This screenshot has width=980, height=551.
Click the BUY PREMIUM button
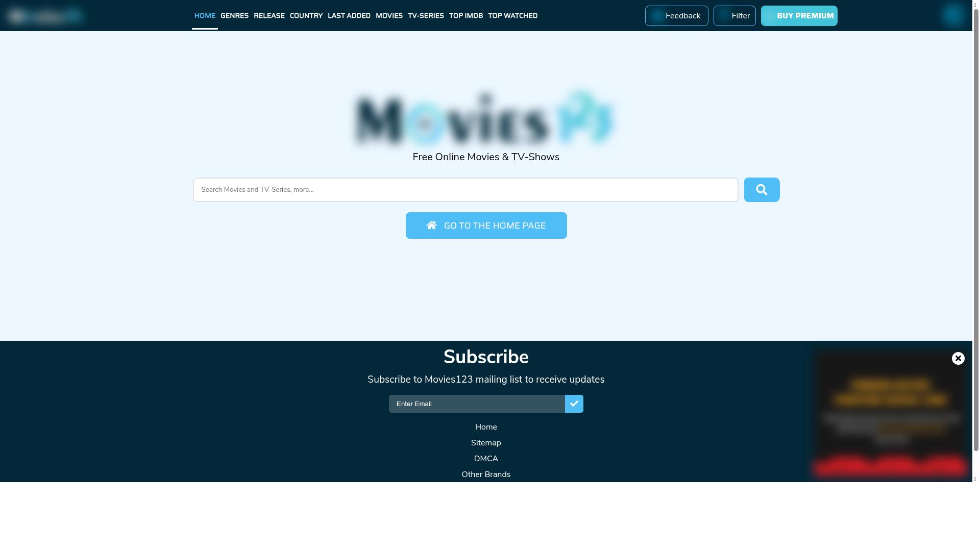[799, 16]
